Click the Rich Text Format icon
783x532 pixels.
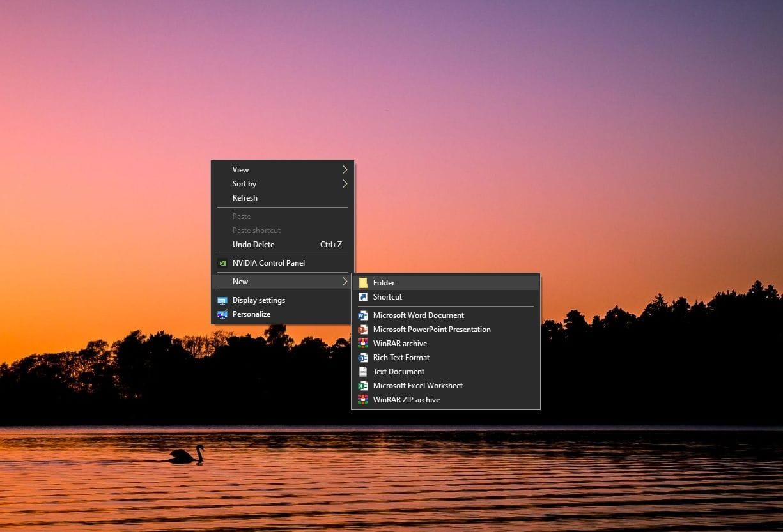click(x=364, y=357)
